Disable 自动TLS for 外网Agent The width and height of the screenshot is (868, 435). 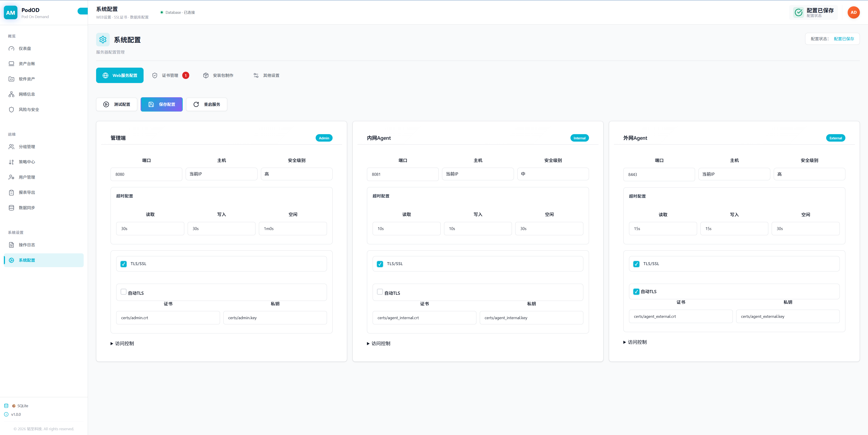click(636, 292)
